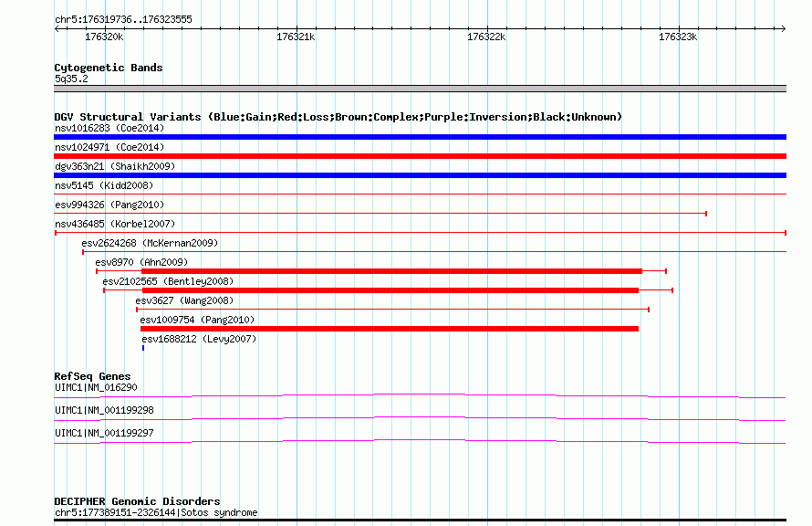Select the thick red esv2102565 bar

click(390, 290)
